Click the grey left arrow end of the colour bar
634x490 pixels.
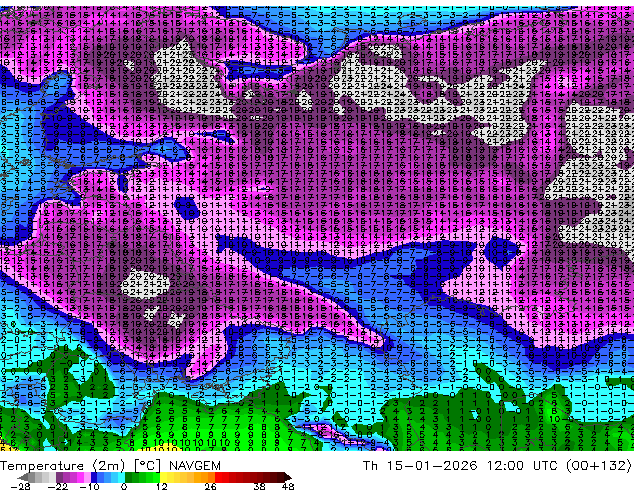tap(22, 477)
